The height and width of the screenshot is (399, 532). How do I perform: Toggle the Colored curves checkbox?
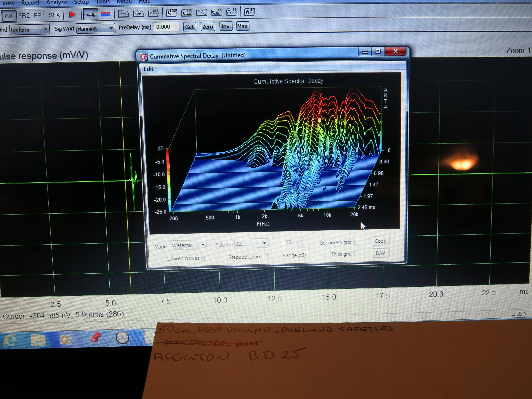coord(204,258)
